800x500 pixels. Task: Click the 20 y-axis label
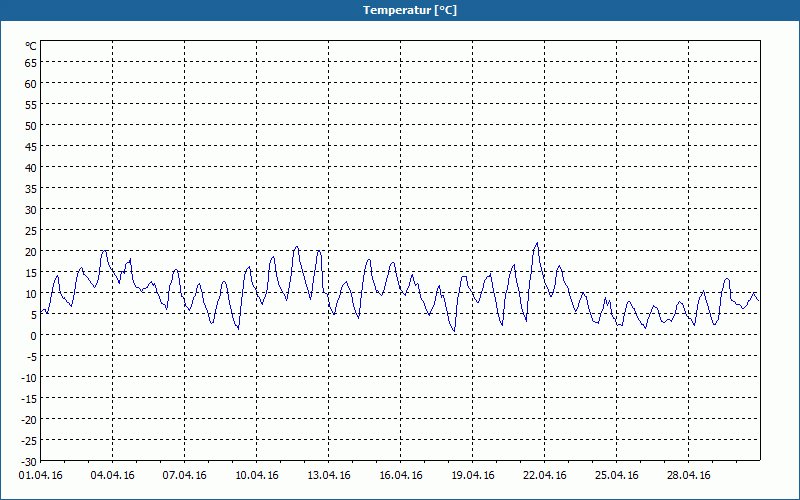pos(31,252)
